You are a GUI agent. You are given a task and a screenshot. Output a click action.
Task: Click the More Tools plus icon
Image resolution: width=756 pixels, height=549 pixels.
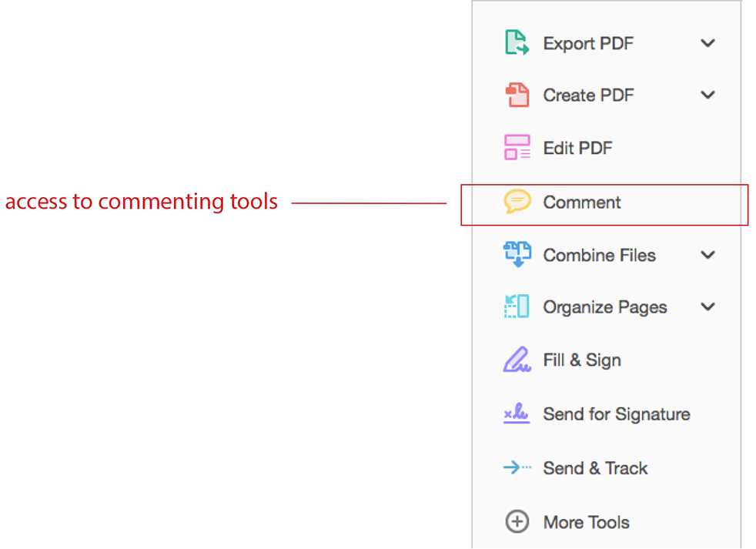[x=517, y=521]
